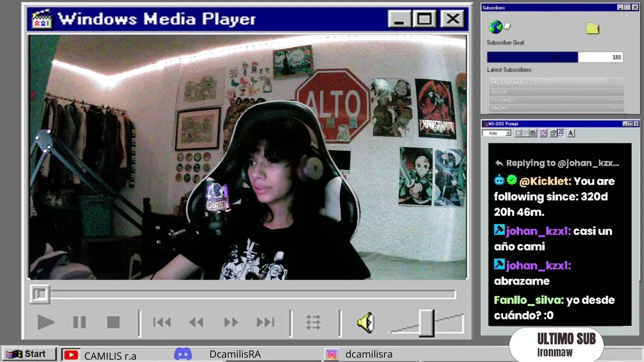Click the green verified badge beside Kicklet
The image size is (644, 362).
(x=512, y=180)
